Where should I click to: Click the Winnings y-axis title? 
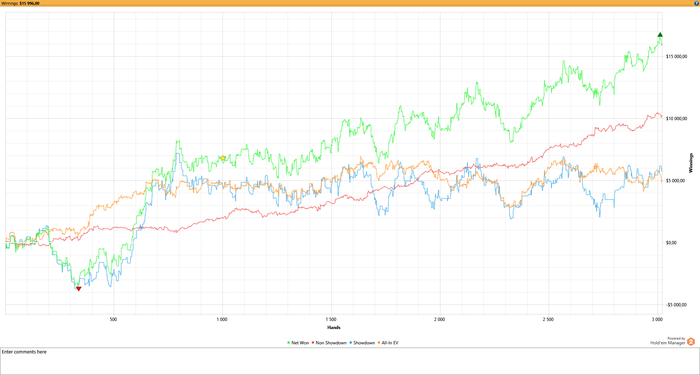[x=692, y=162]
